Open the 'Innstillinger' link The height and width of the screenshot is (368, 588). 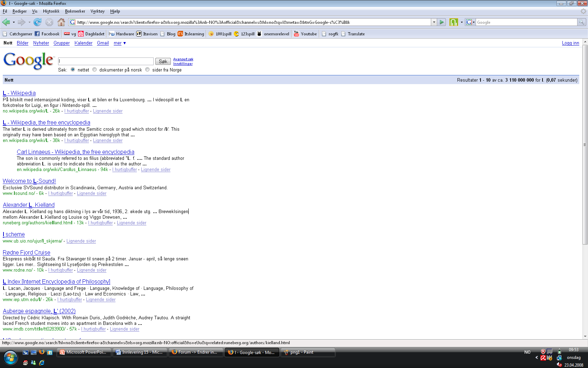(x=183, y=64)
